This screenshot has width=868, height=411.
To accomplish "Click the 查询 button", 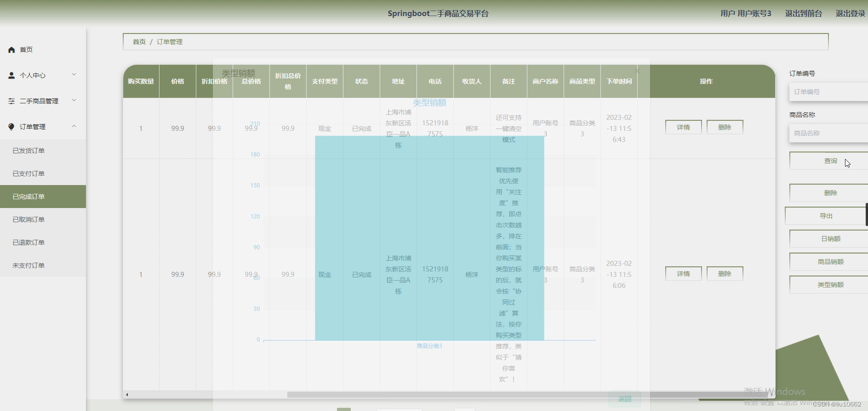I will click(828, 161).
